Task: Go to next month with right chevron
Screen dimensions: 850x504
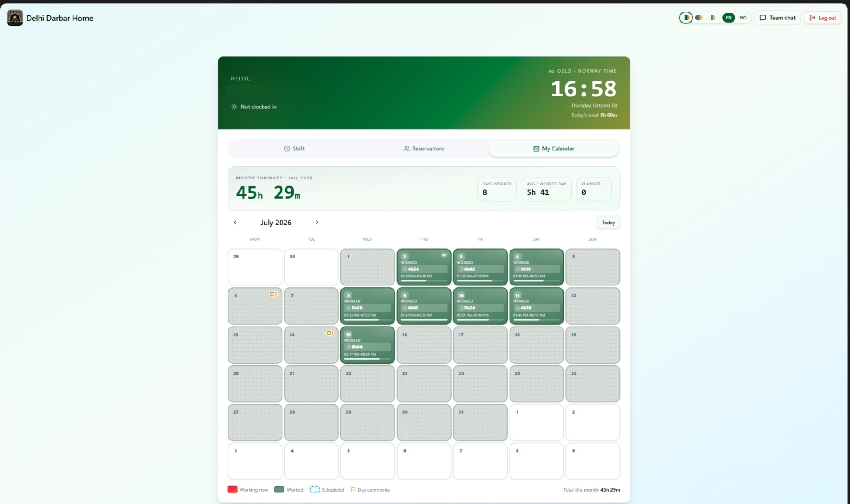Action: pyautogui.click(x=317, y=223)
